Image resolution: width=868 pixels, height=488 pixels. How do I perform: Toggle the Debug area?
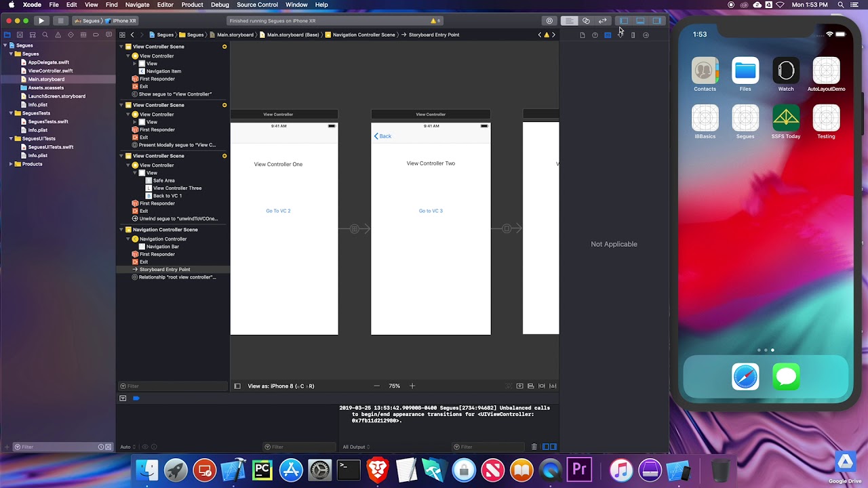click(639, 21)
